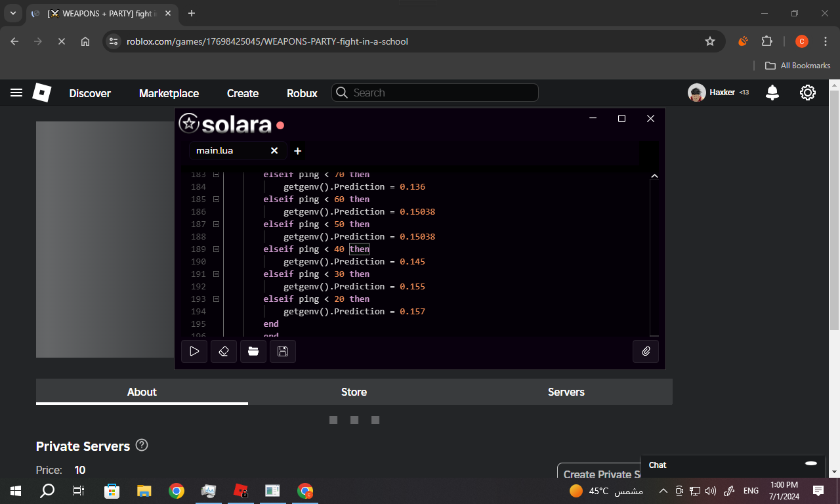
Task: Open All Bookmarks folder
Action: 798,66
